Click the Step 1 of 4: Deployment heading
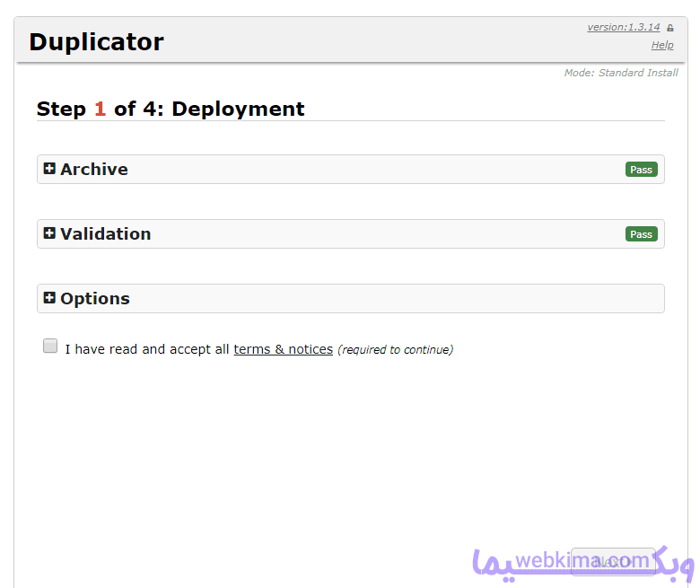The image size is (700, 588). [171, 109]
